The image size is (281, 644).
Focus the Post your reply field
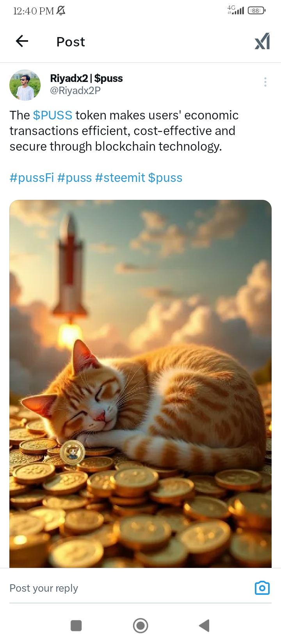[129, 588]
